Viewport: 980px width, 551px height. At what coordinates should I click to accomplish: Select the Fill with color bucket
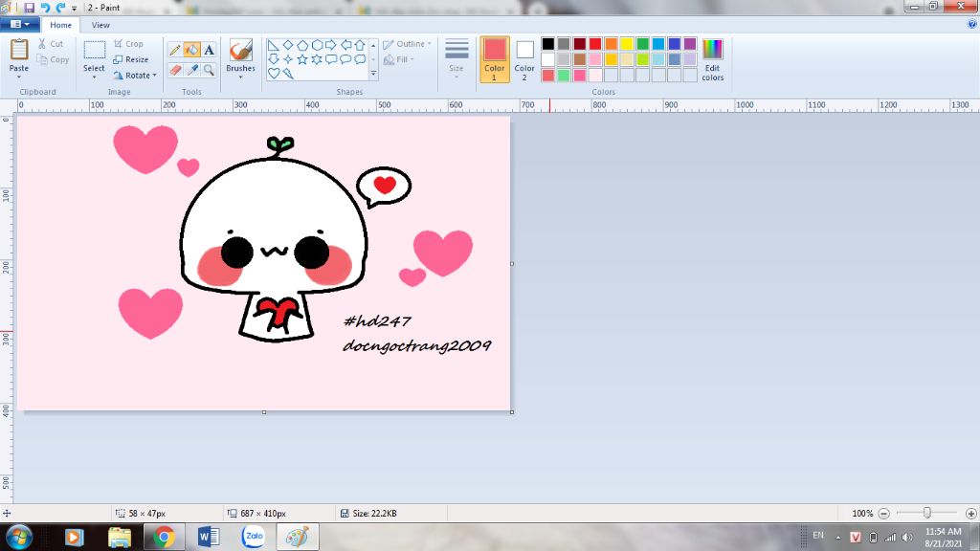191,50
